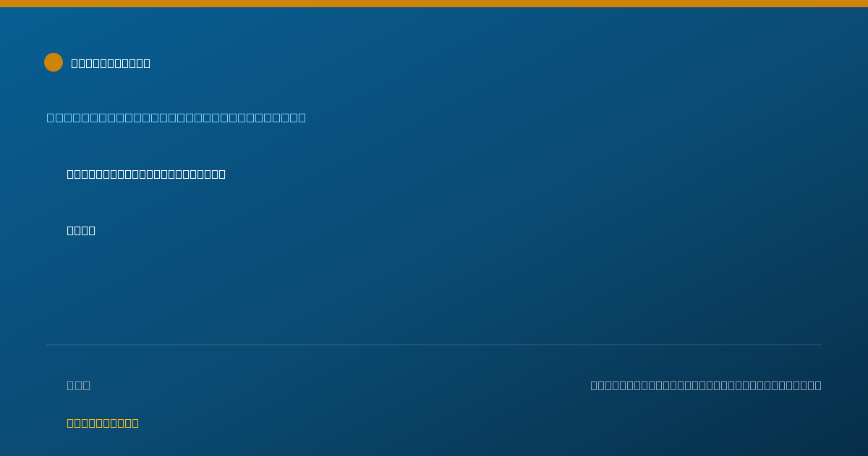Screen dimensions: 868x456
Task: Click last character of the long gray footer text
Action: (817, 385)
